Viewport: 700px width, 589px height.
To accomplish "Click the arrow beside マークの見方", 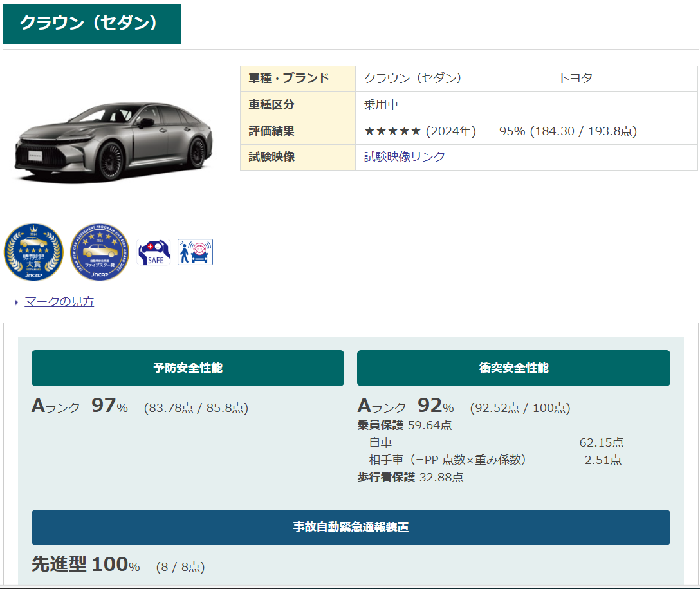I will click(17, 303).
